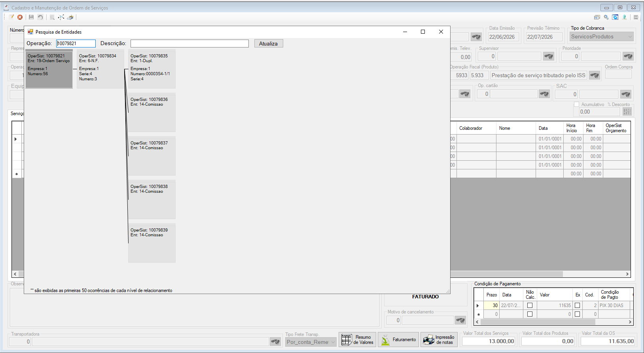Select the OperSist 10079837 Comissao card
This screenshot has height=353, width=644.
point(152,156)
